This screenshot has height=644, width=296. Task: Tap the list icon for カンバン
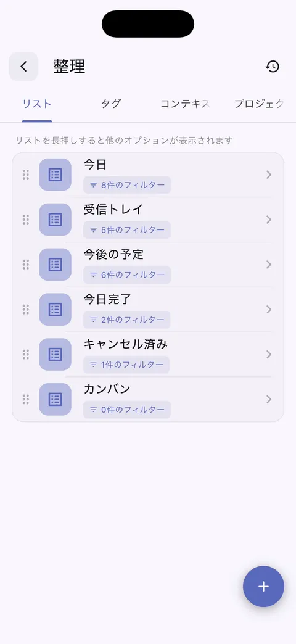pos(55,399)
